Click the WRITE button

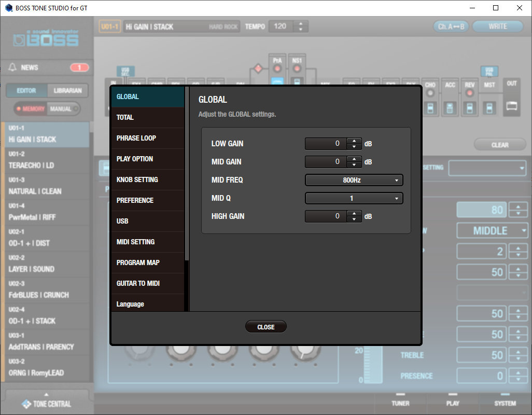click(x=498, y=26)
